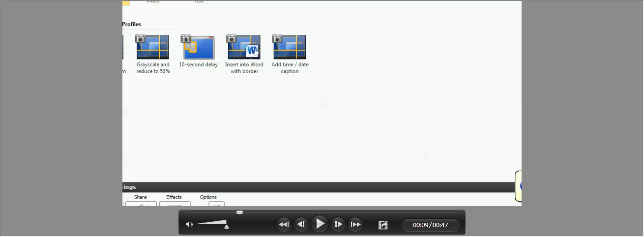Skip to the end of the video

(x=355, y=225)
